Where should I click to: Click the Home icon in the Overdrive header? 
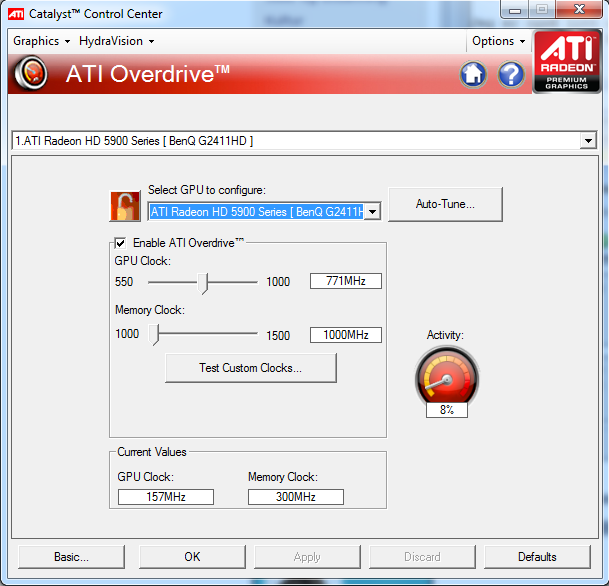coord(473,74)
